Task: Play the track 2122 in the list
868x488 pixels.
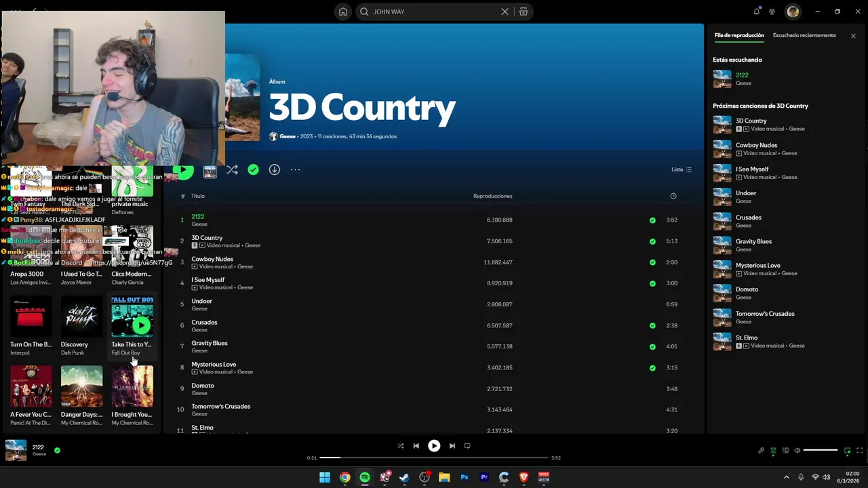Action: coord(197,216)
